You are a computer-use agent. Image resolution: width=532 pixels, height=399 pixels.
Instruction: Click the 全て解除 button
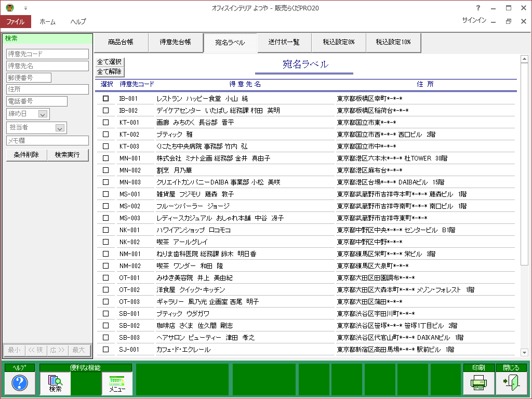[110, 72]
